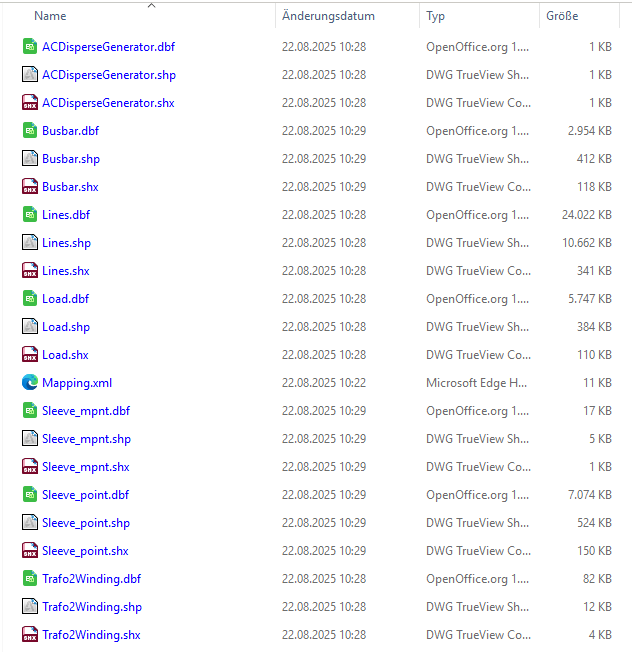Pick the Lines.shp file icon
The image size is (632, 652).
coord(30,242)
